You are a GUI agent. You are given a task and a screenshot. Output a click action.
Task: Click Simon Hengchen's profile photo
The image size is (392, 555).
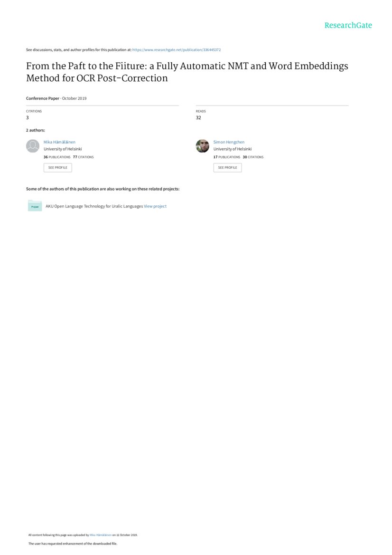click(x=203, y=146)
